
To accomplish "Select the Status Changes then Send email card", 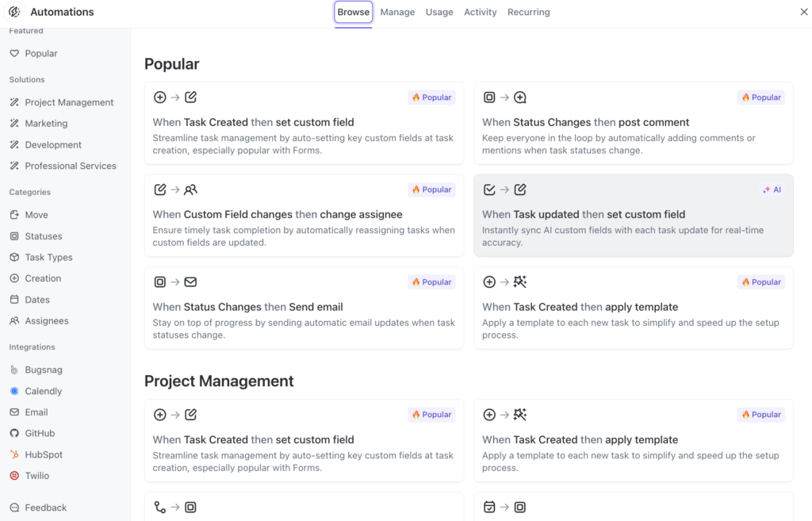I will 304,308.
